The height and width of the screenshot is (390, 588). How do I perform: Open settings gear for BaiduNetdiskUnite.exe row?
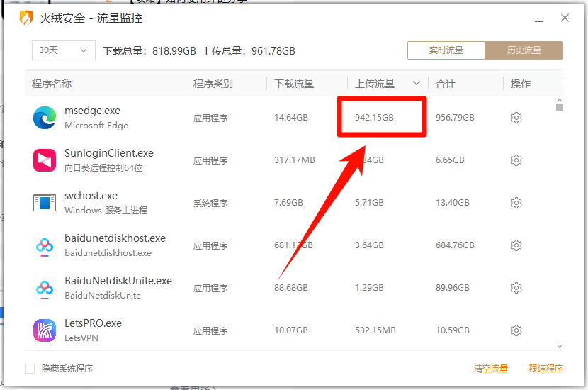[x=516, y=288]
